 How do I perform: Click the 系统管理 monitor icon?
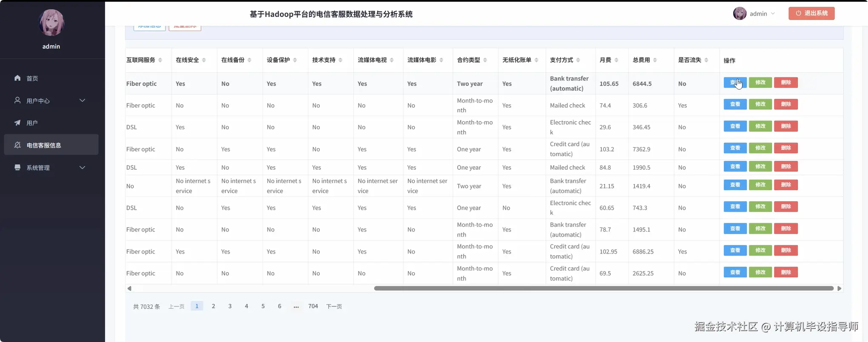[x=17, y=167]
